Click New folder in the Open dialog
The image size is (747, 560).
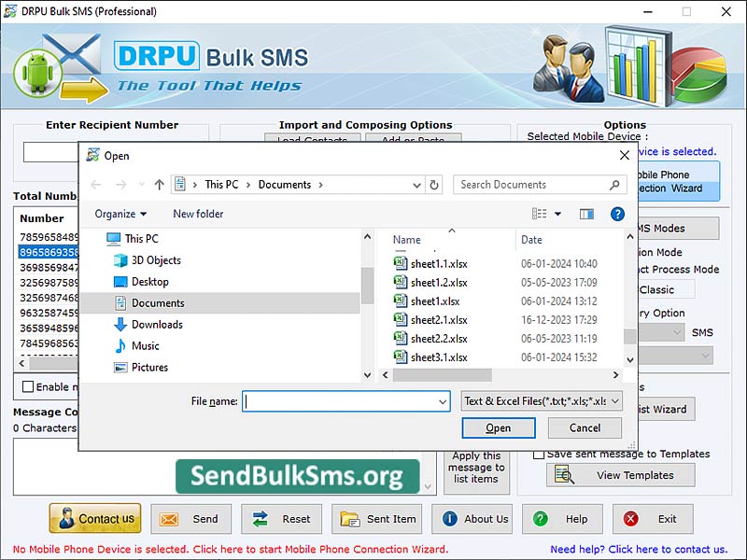coord(197,214)
